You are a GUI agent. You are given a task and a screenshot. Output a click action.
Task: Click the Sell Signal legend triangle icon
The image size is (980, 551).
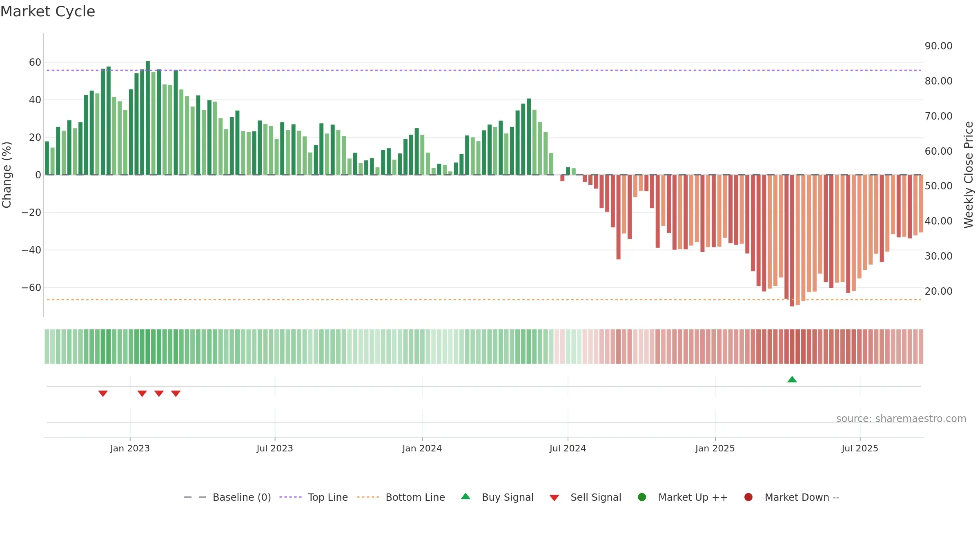(x=554, y=498)
